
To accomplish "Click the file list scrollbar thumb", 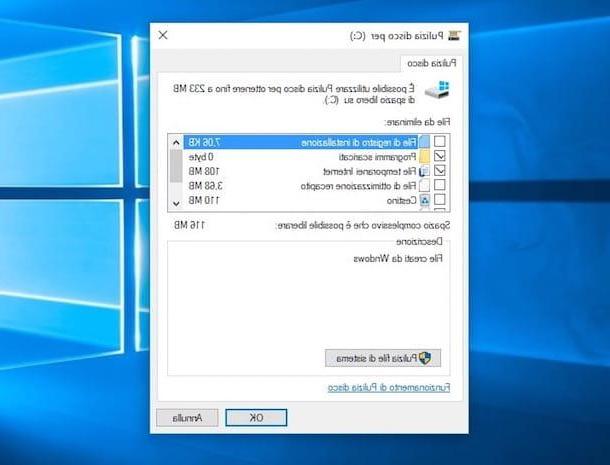I will (x=176, y=166).
